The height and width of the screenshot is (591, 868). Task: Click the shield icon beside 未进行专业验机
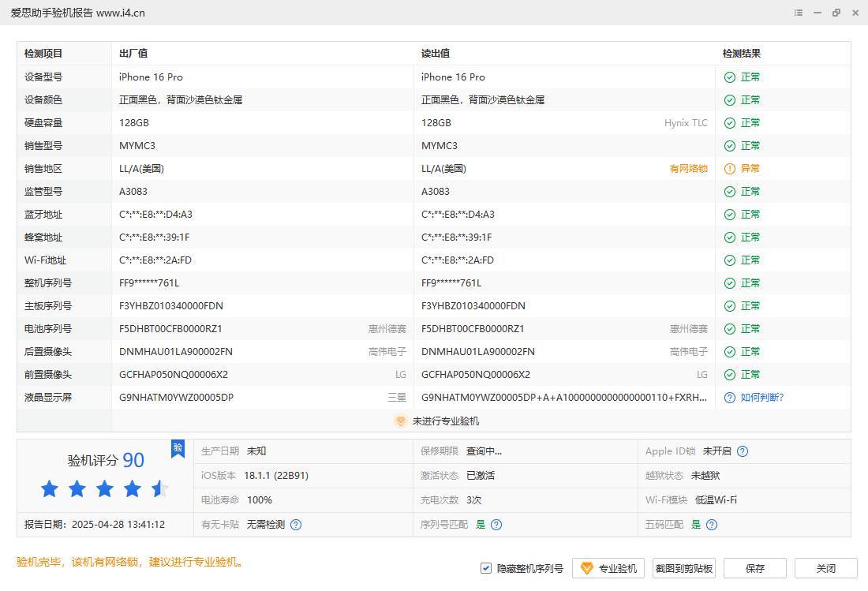point(401,421)
